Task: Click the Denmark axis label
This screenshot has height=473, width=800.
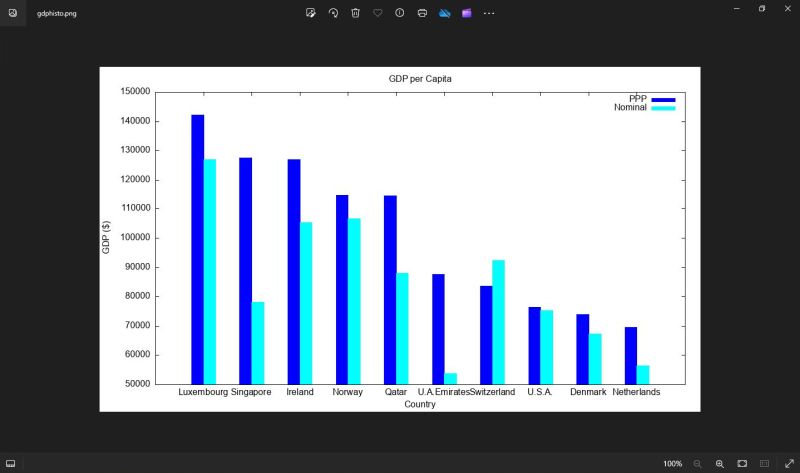Action: [x=588, y=392]
